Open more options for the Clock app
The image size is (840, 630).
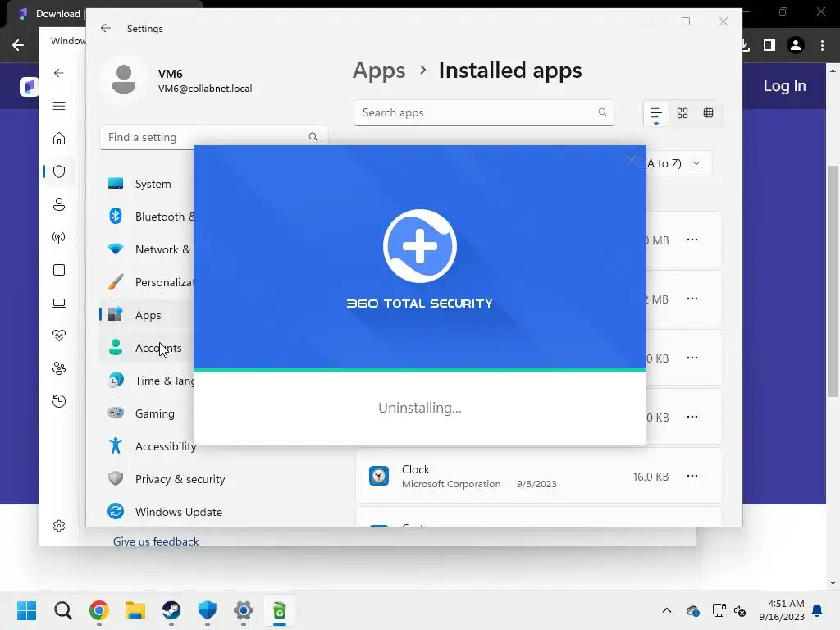coord(692,476)
